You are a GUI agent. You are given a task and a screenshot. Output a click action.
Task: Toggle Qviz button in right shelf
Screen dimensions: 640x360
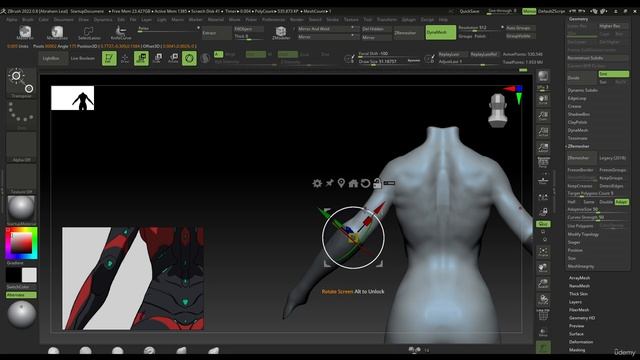click(x=543, y=224)
